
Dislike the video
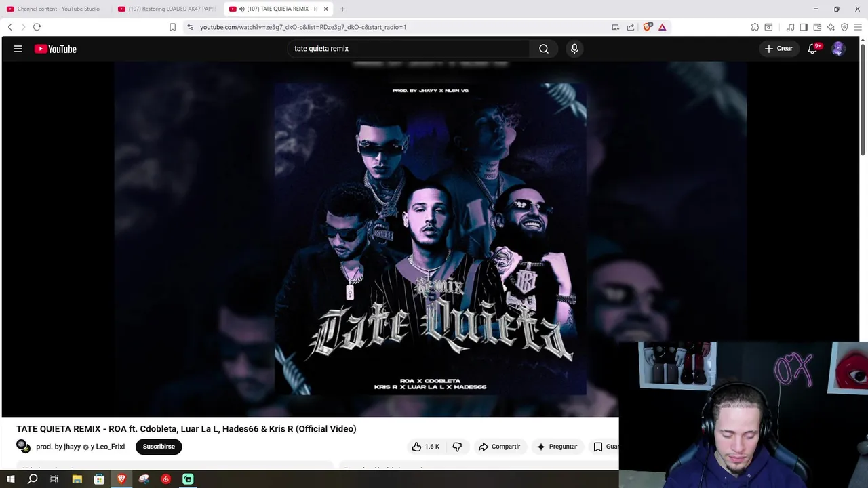coord(457,447)
